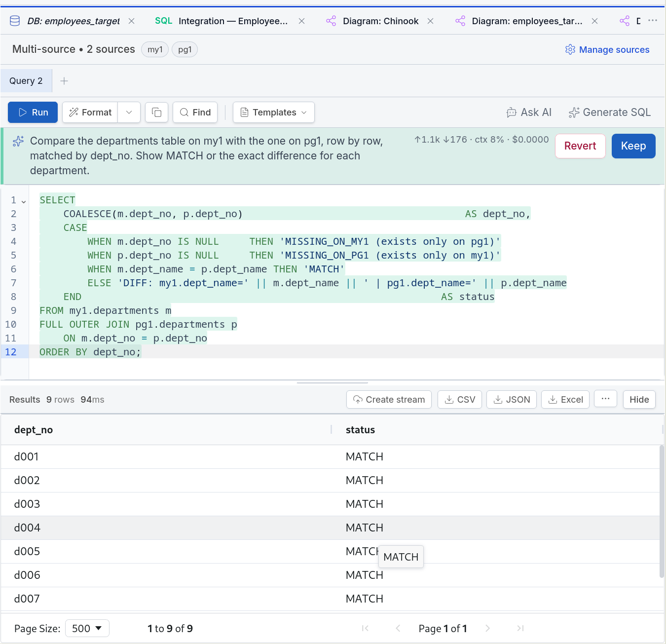Go to first results page
The image size is (666, 644).
(365, 628)
